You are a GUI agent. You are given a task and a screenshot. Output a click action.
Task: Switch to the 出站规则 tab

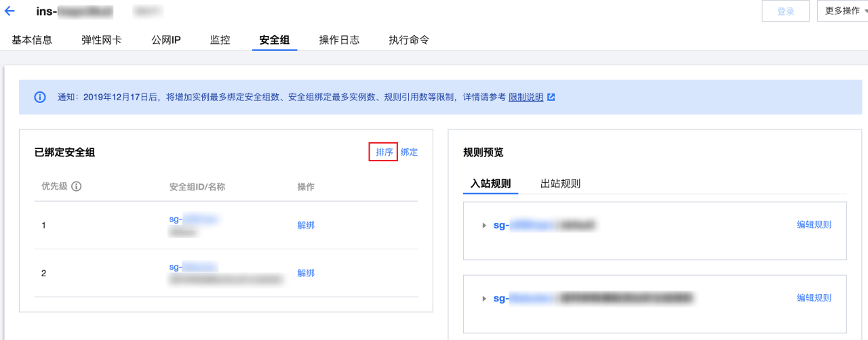[x=560, y=184]
